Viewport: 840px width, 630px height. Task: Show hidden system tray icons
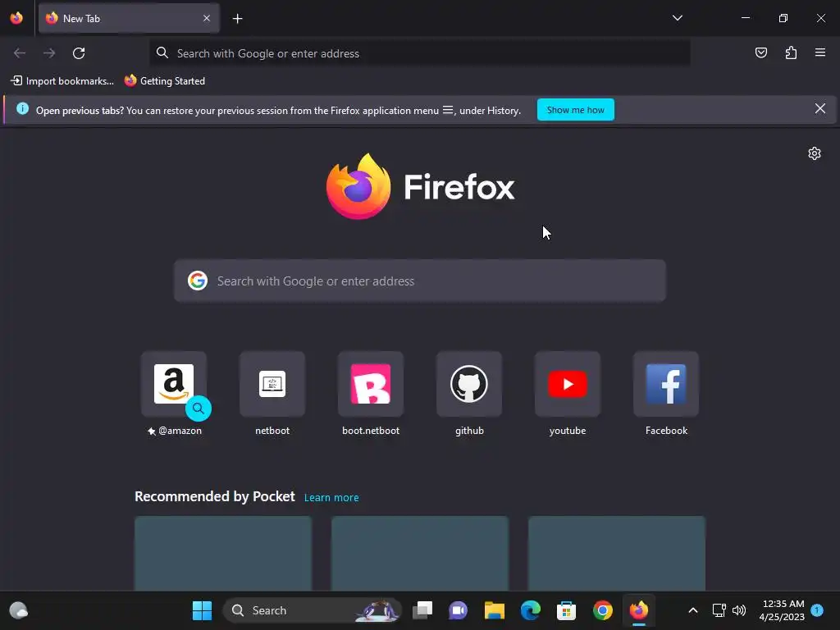(x=692, y=610)
